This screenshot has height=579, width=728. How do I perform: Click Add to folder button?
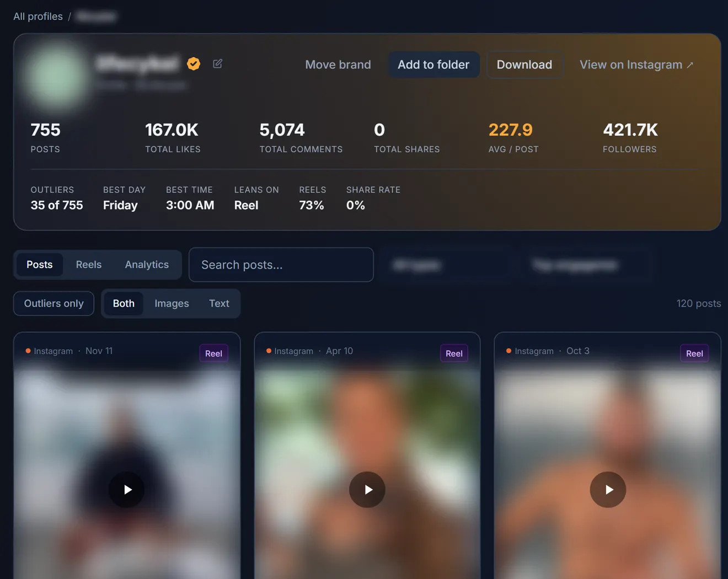433,65
